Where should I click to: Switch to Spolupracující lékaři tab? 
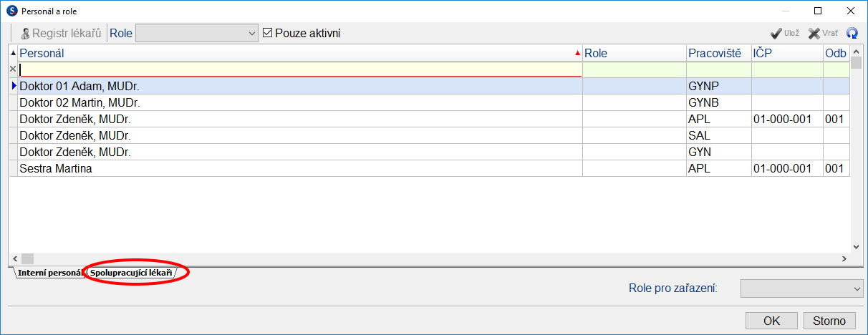point(131,273)
